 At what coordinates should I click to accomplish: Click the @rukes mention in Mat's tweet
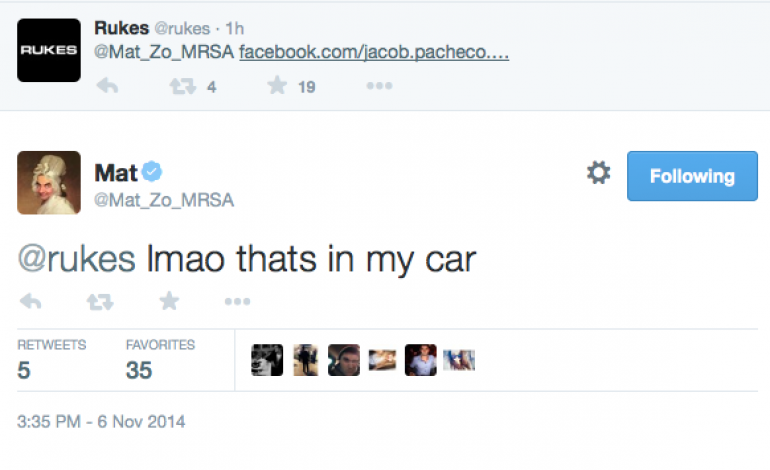76,259
